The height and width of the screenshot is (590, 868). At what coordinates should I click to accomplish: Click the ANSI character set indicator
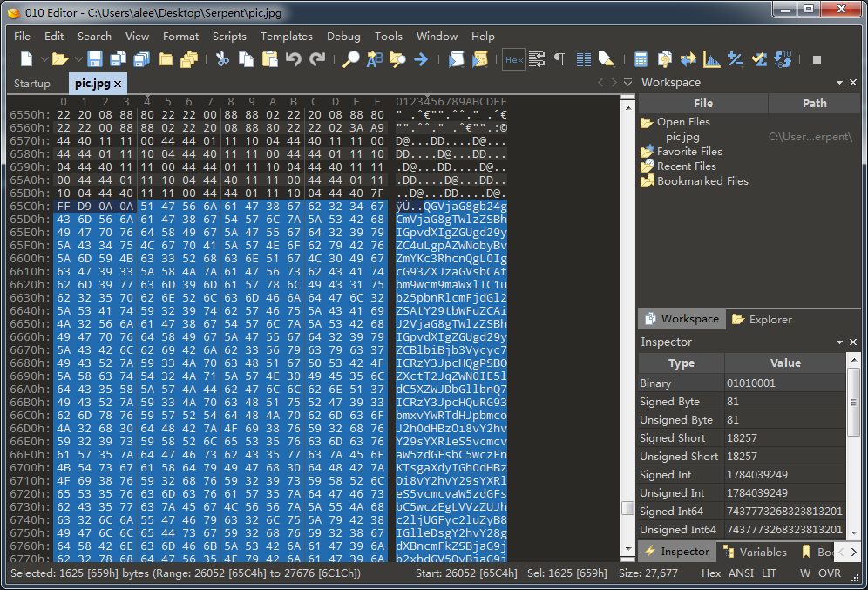tap(741, 573)
